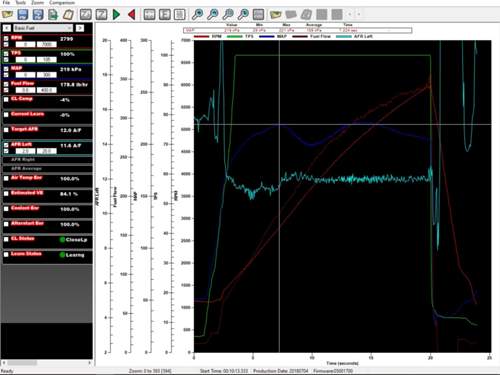The image size is (500, 375).
Task: Toggle the AFR Left channel checkbox
Action: pos(6,145)
